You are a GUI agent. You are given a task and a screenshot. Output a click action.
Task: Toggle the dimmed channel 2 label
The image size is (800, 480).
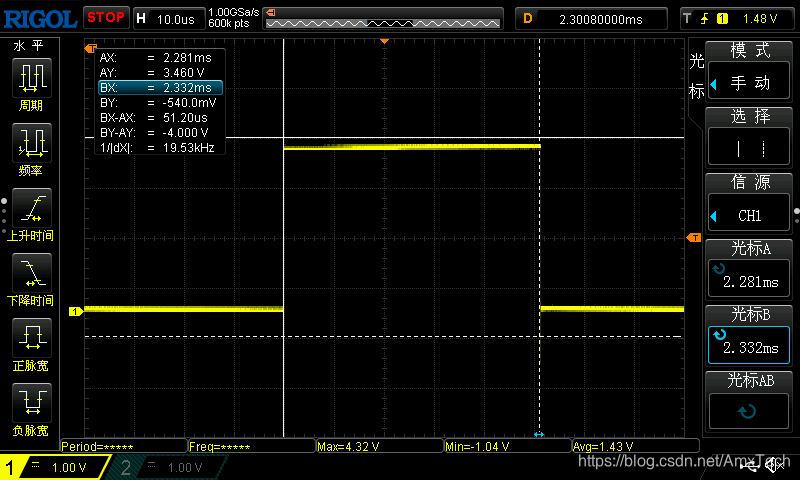126,467
